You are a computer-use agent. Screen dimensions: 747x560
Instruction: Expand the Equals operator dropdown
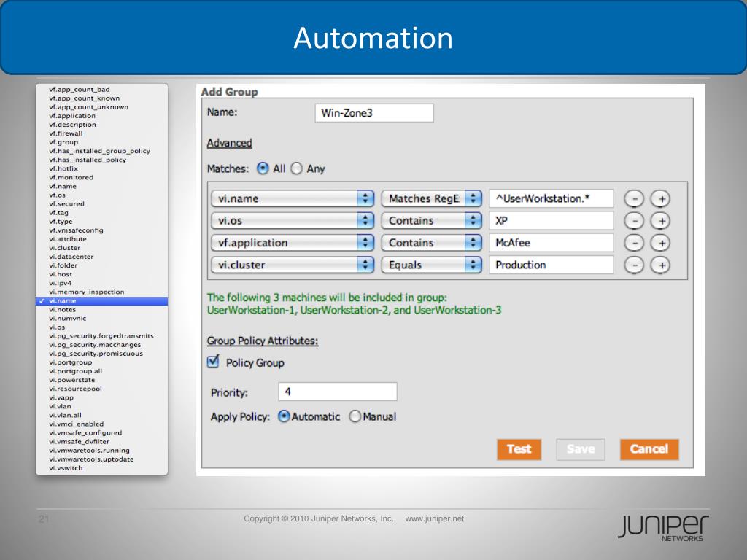431,265
